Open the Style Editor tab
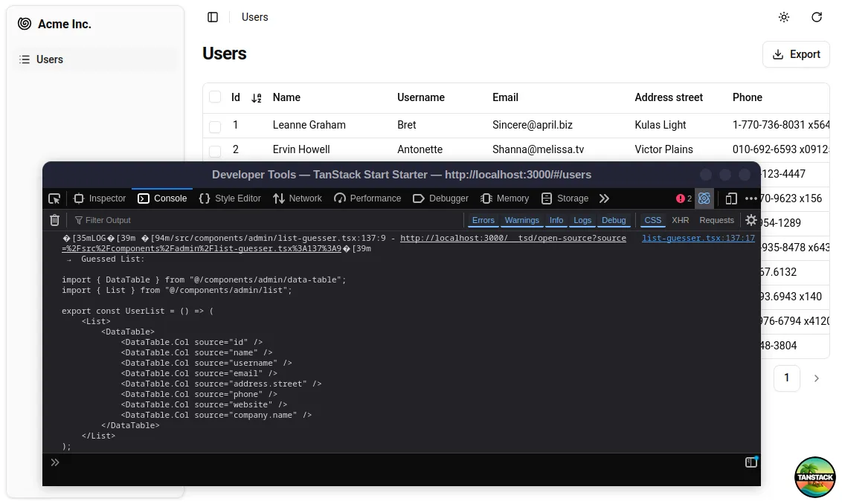 tap(230, 198)
